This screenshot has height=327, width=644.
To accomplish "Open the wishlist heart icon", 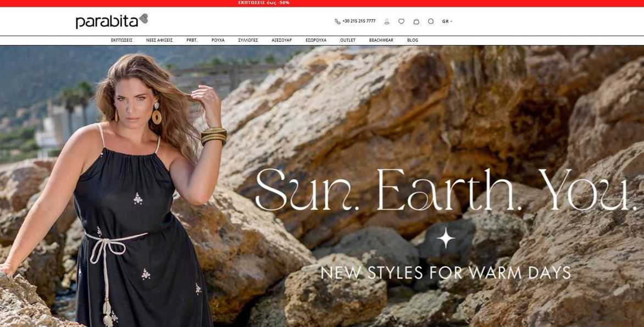I will point(401,21).
